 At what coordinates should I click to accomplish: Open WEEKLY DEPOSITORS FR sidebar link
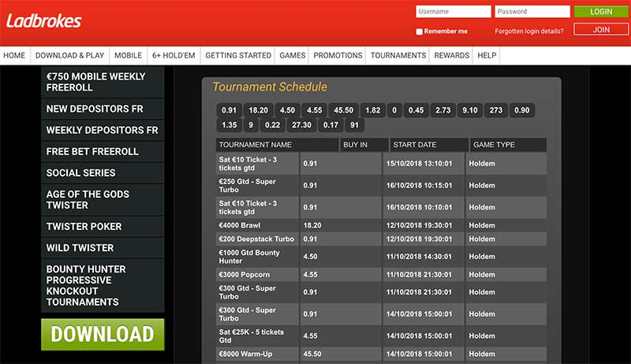[103, 130]
